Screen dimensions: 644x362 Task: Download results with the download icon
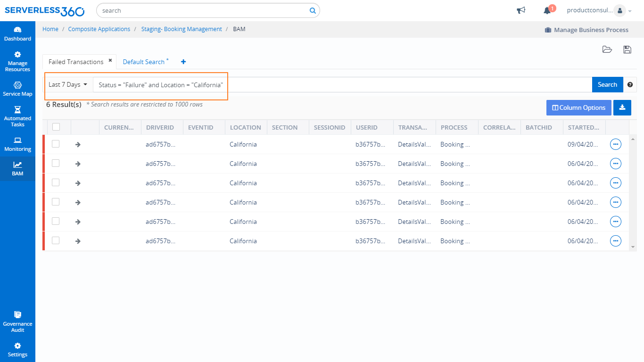pyautogui.click(x=622, y=107)
